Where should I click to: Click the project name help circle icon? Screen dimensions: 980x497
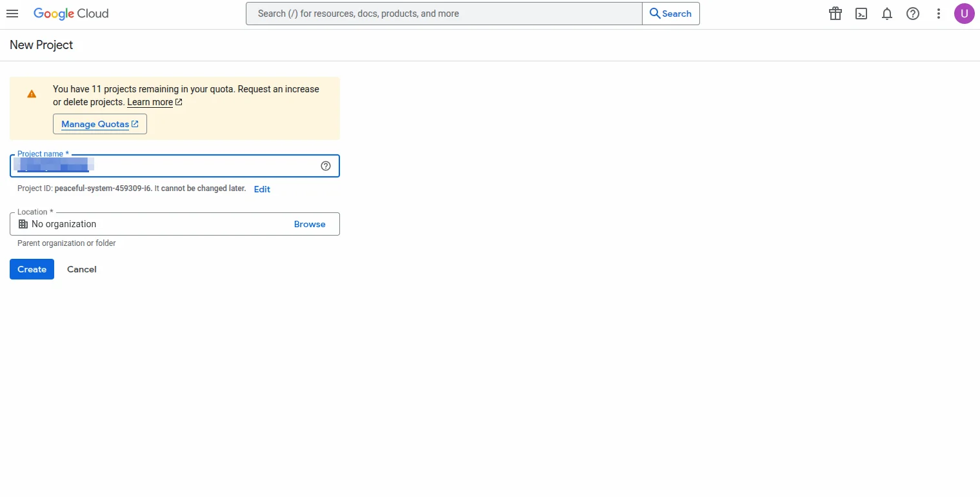pyautogui.click(x=326, y=166)
